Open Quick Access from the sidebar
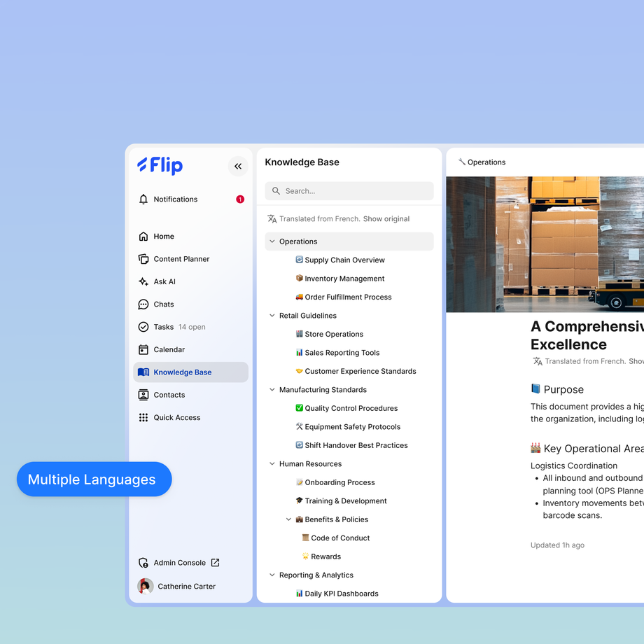The width and height of the screenshot is (644, 644). pyautogui.click(x=190, y=418)
